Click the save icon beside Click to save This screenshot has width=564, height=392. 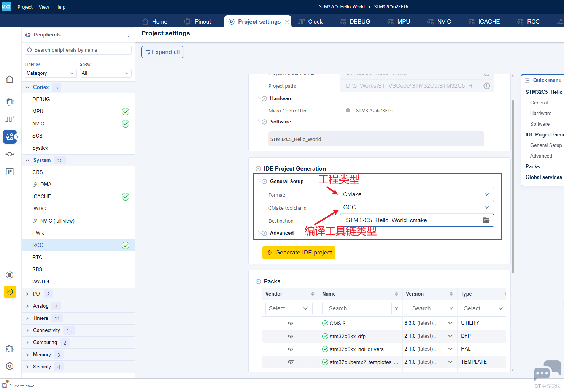coord(5,386)
